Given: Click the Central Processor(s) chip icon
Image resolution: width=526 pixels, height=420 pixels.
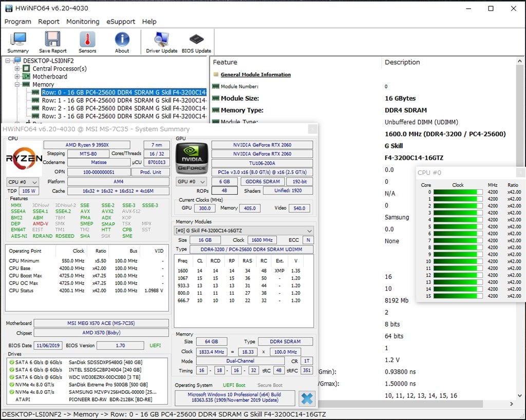Looking at the screenshot, I should (x=26, y=68).
